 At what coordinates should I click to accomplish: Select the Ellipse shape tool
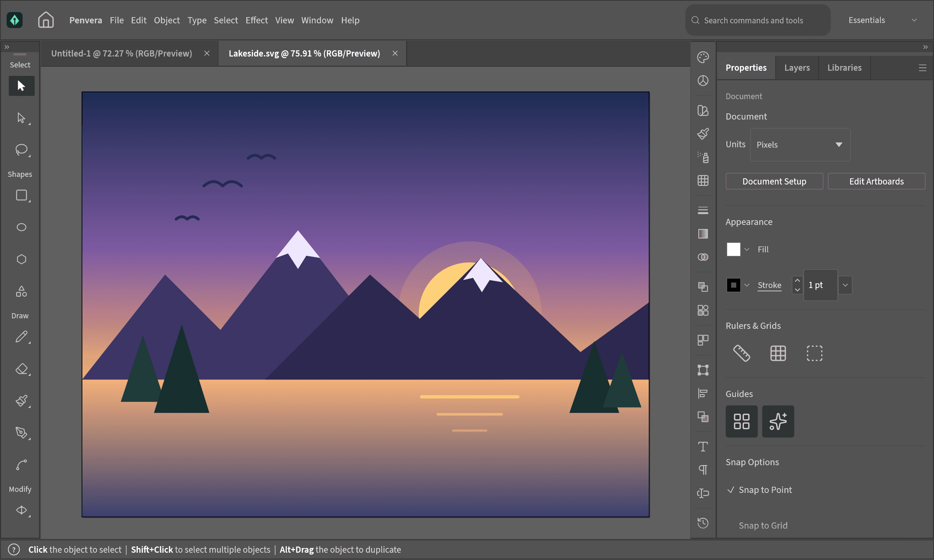point(21,227)
